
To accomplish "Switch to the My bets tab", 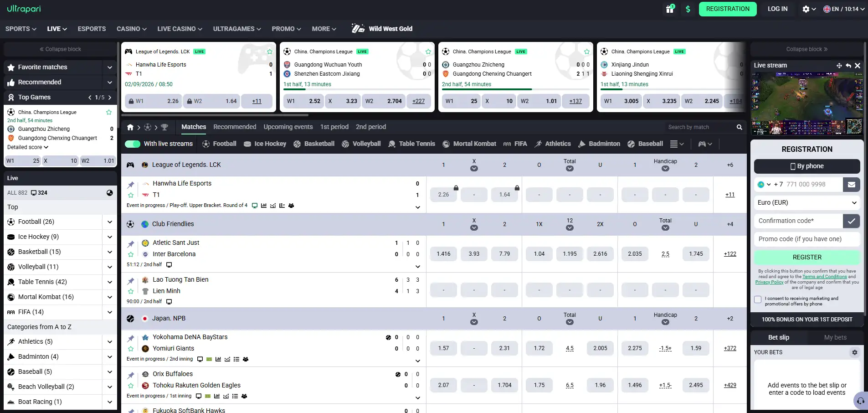I will coord(835,338).
